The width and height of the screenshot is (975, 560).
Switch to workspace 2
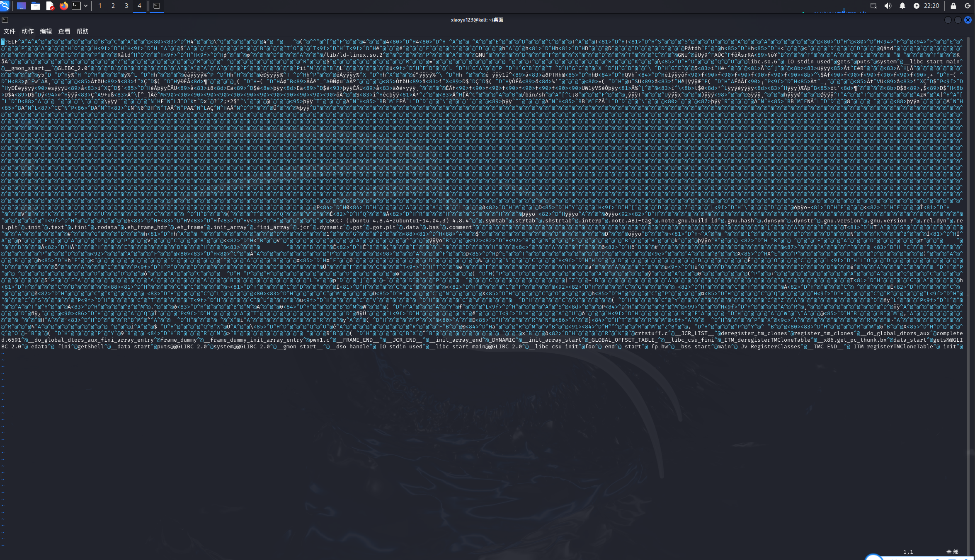[113, 6]
